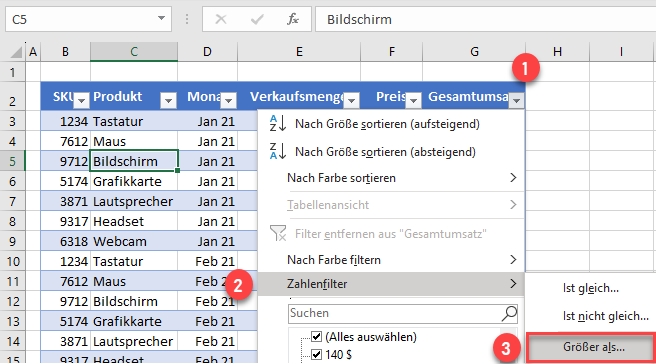Open the Gesamtumsatz filter dropdown
This screenshot has height=364, width=656.
517,100
